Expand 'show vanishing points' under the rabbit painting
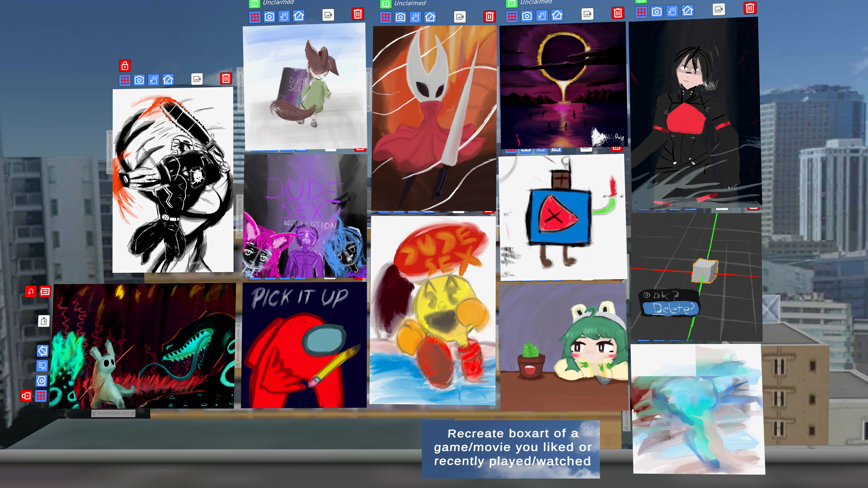This screenshot has width=868, height=488. [113, 413]
